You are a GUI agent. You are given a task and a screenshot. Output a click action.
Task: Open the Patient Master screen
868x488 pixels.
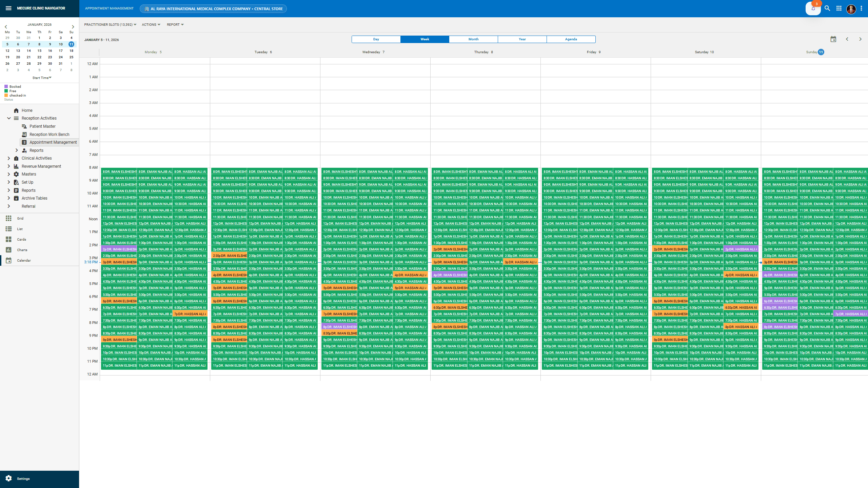[x=43, y=126]
